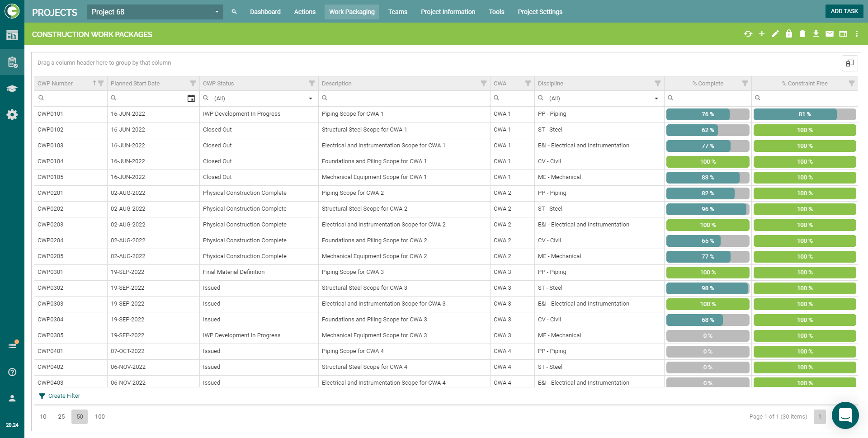Open the Project Settings menu

point(540,12)
